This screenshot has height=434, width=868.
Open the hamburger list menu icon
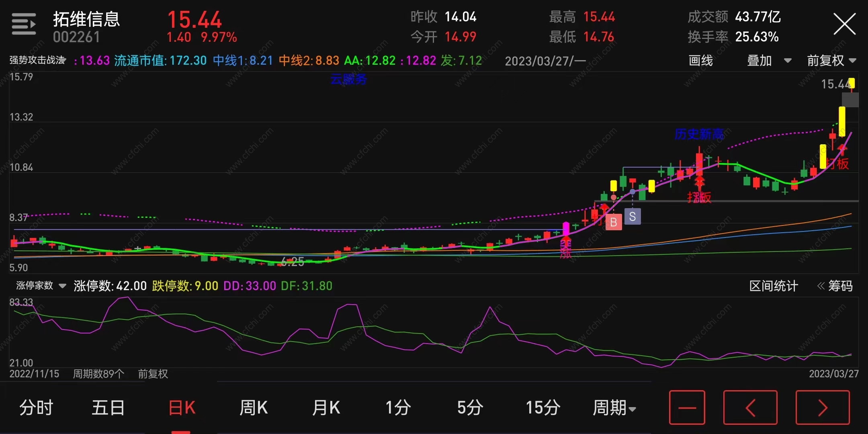click(24, 24)
